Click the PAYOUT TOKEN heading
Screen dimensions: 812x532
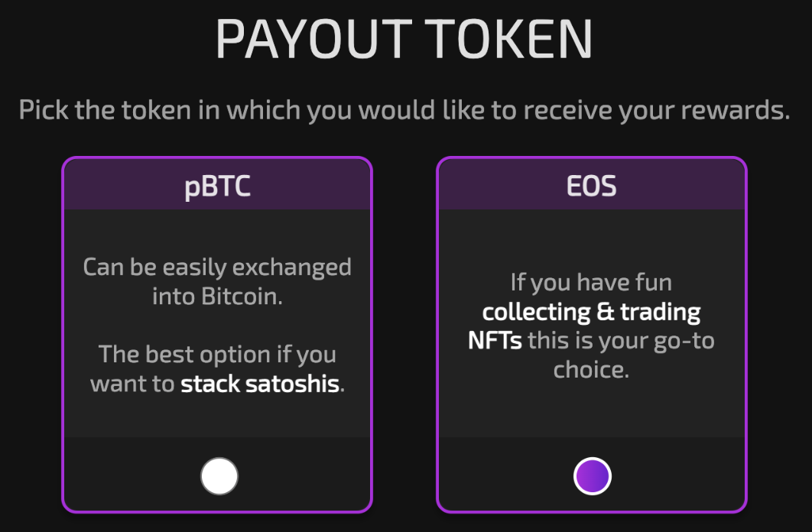click(x=404, y=39)
